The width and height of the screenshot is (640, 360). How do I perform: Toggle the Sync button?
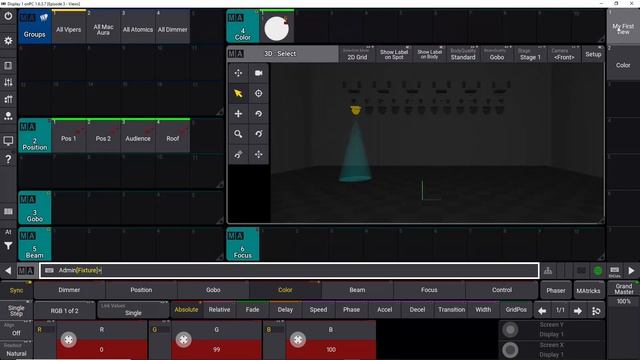(16, 290)
